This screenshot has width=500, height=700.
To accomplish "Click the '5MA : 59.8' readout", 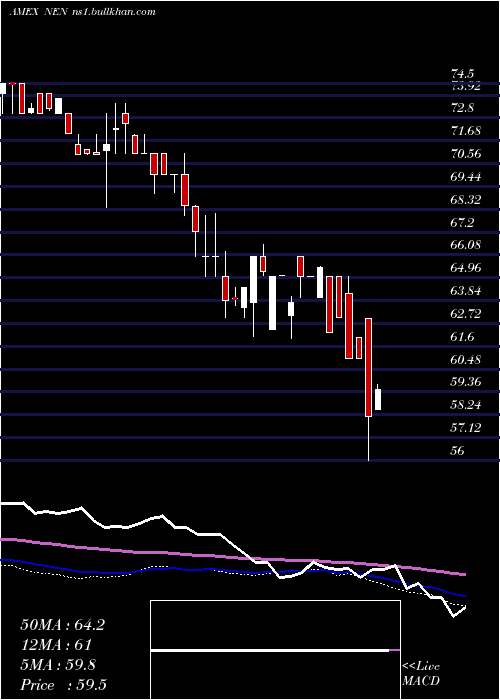I will coord(58,665).
